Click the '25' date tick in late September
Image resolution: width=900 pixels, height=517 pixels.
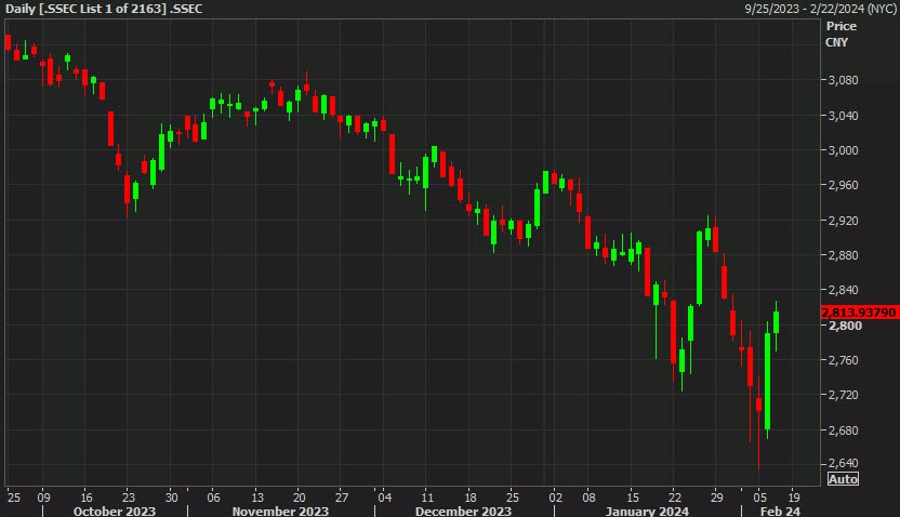point(14,497)
